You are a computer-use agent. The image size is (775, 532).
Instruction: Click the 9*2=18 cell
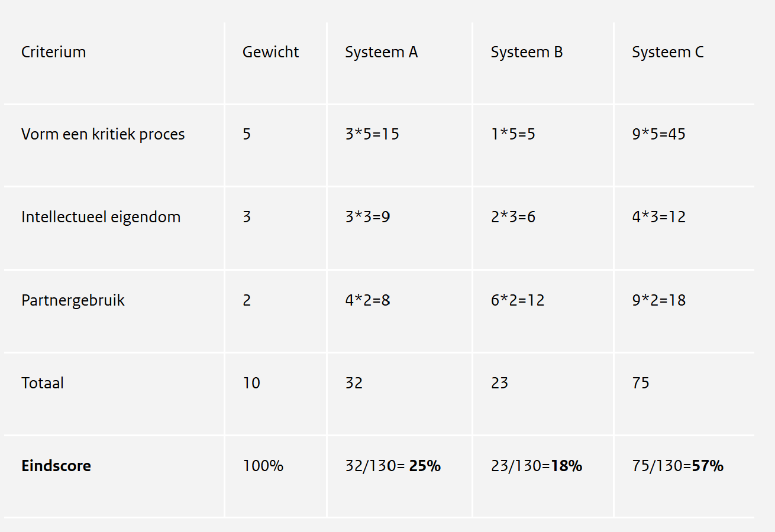[x=658, y=300]
